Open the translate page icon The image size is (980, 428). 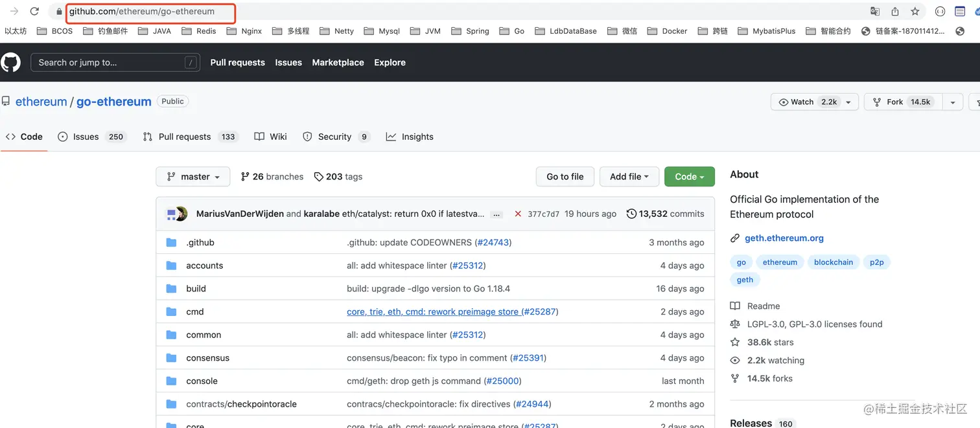(x=875, y=12)
